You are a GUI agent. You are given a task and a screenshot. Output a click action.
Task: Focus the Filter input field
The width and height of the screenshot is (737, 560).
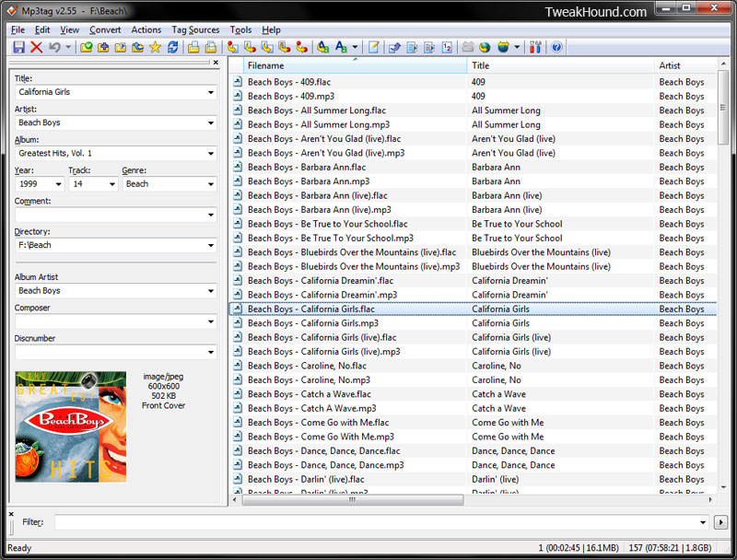pos(376,522)
